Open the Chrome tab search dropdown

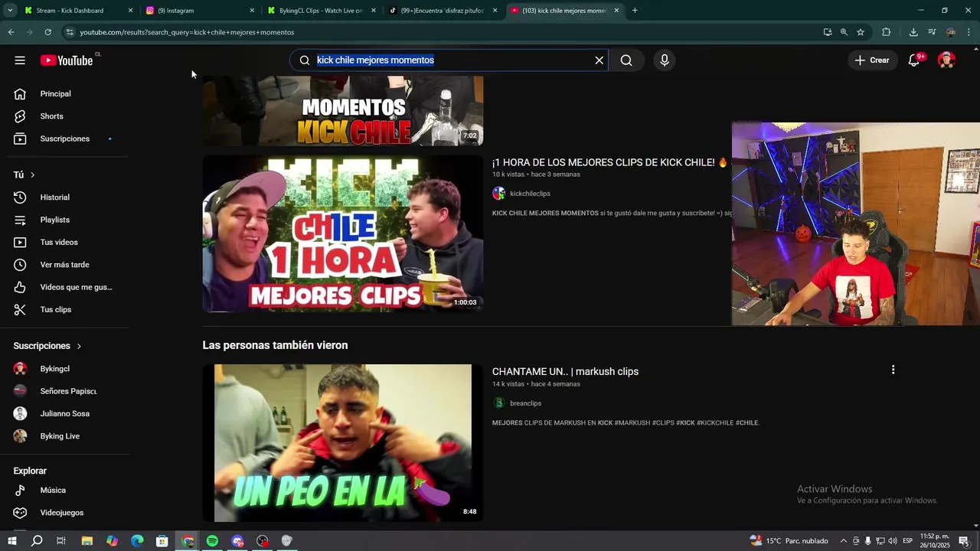[10, 11]
